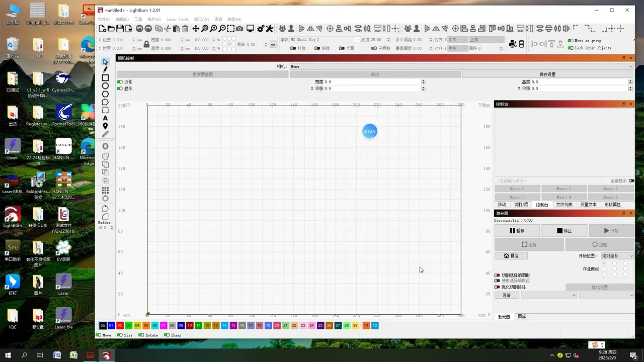Image resolution: width=644 pixels, height=362 pixels.
Task: Open the 对齐 X dropdown 中央
Action: tap(457, 40)
